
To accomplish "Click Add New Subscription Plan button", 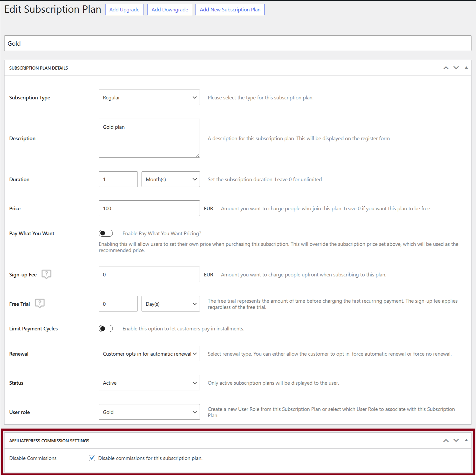I will click(230, 10).
